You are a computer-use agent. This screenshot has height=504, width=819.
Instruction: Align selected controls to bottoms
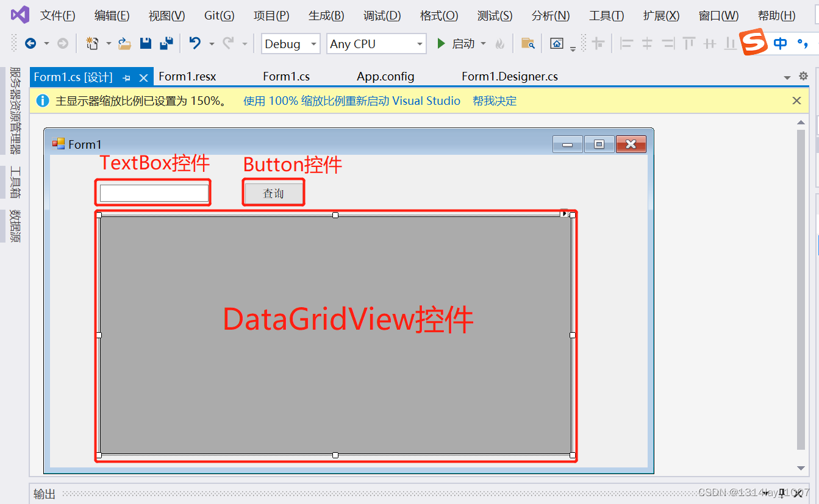731,43
